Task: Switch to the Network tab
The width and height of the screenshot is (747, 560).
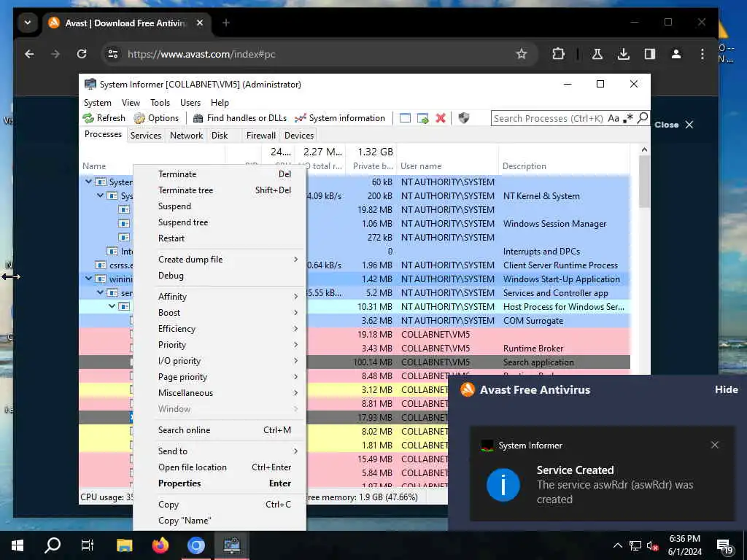Action: (x=186, y=135)
